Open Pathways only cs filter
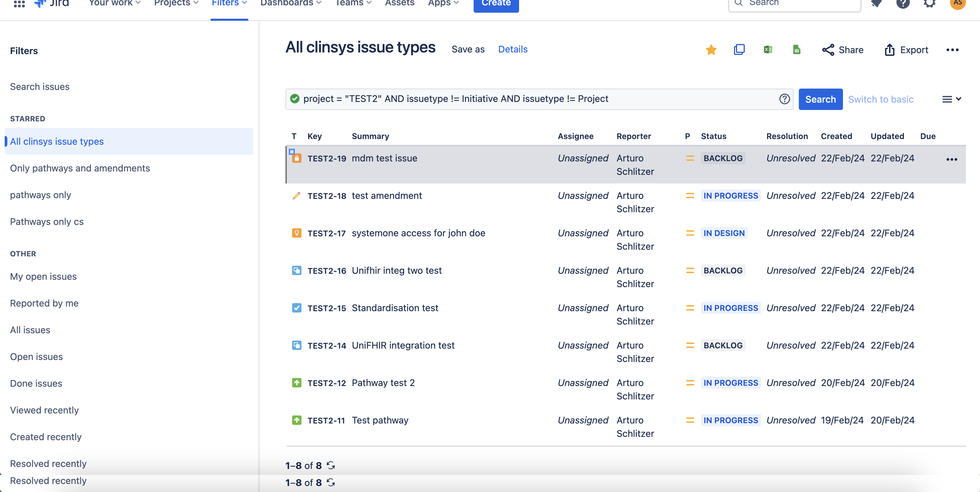This screenshot has width=980, height=492. [x=46, y=222]
